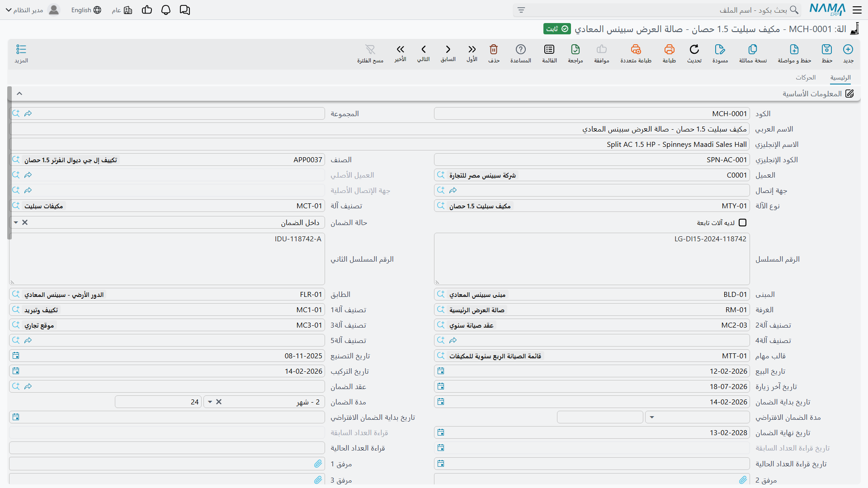This screenshot has height=488, width=868.
Task: Open المساعدة help
Action: click(521, 53)
